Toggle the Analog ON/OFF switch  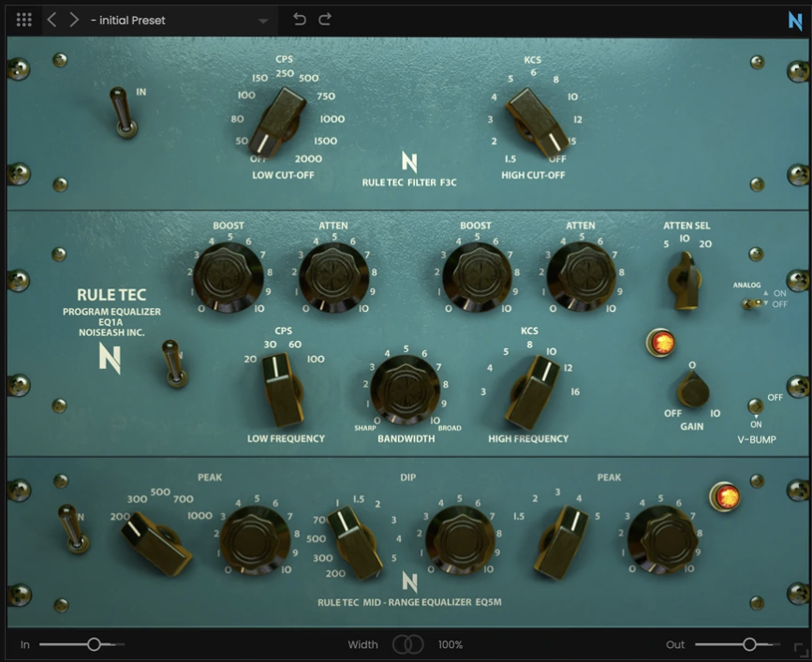[752, 303]
